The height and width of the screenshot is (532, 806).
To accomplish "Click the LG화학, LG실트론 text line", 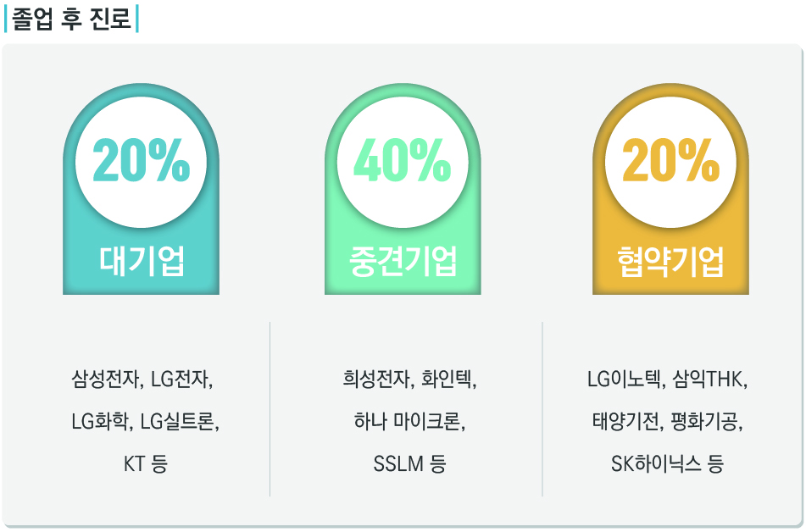I will [x=145, y=422].
